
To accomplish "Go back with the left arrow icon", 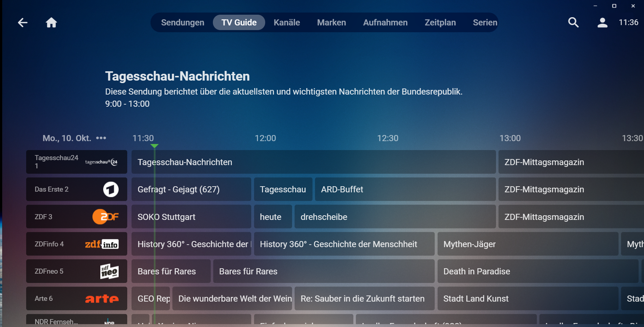I will 23,23.
